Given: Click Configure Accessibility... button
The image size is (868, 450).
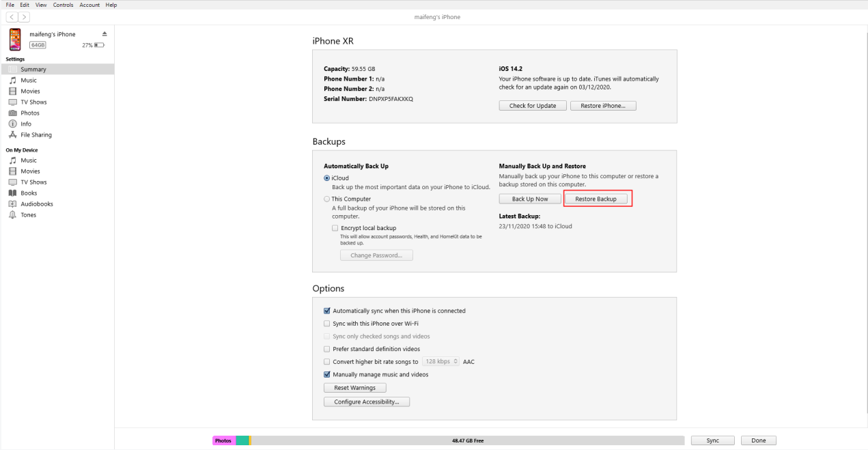Looking at the screenshot, I should [x=366, y=402].
